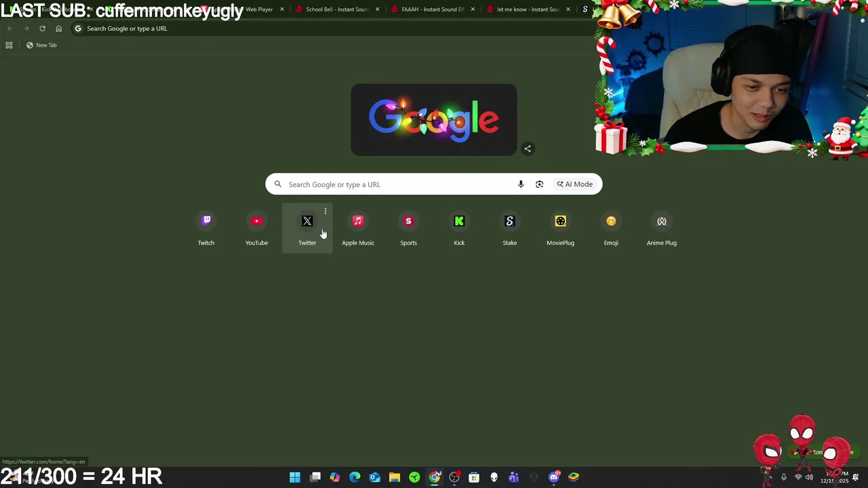Open the Kick shortcut
The width and height of the screenshot is (868, 488).
pyautogui.click(x=459, y=228)
